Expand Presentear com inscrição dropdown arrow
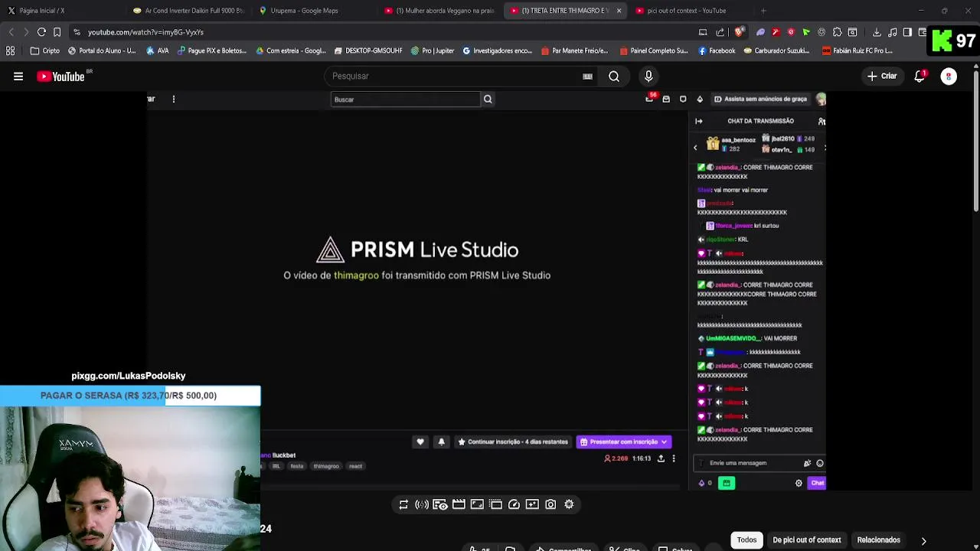 665,442
